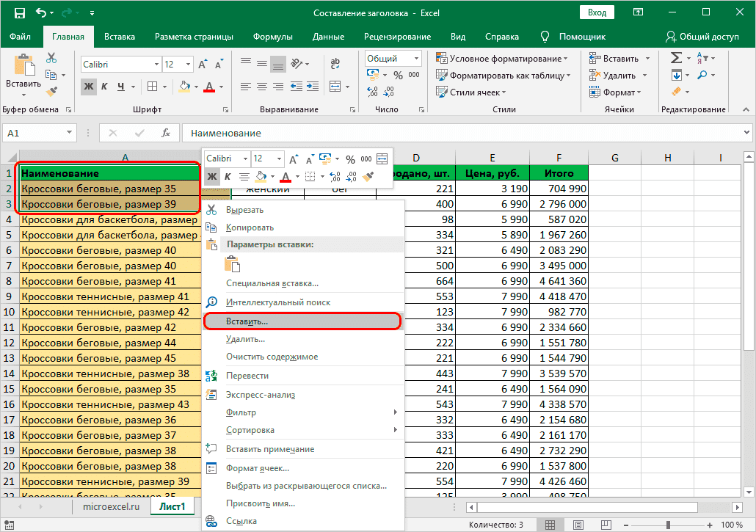Click the ribbon's red font color button

point(208,87)
